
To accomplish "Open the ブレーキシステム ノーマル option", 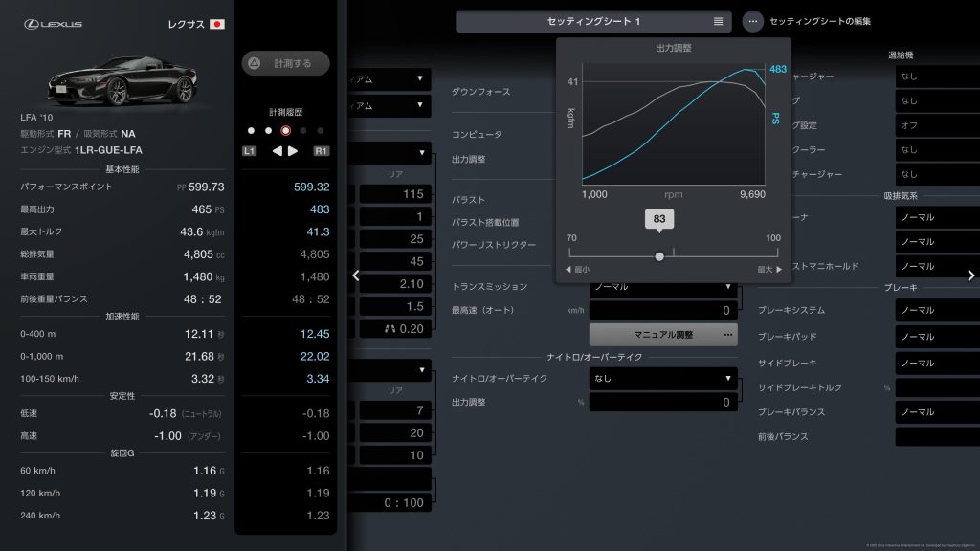I will click(x=938, y=311).
